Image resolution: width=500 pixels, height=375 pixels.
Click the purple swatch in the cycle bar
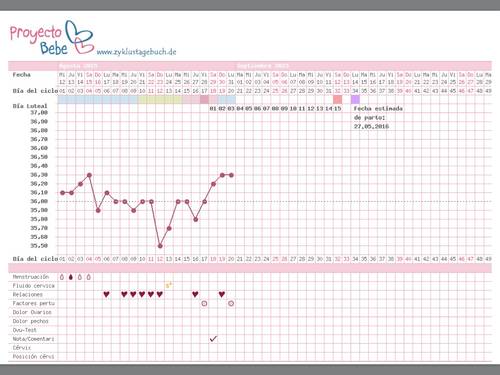point(355,99)
